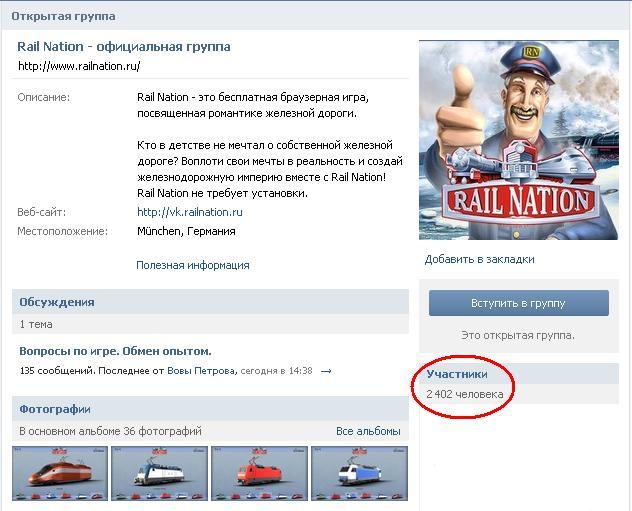Click the '2 402 человека' members count

tap(465, 394)
